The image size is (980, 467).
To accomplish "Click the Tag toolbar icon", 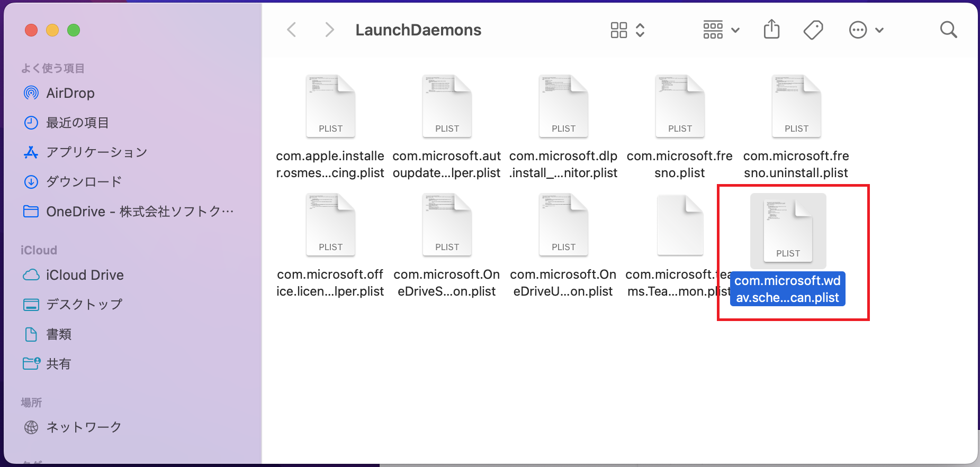I will [813, 30].
